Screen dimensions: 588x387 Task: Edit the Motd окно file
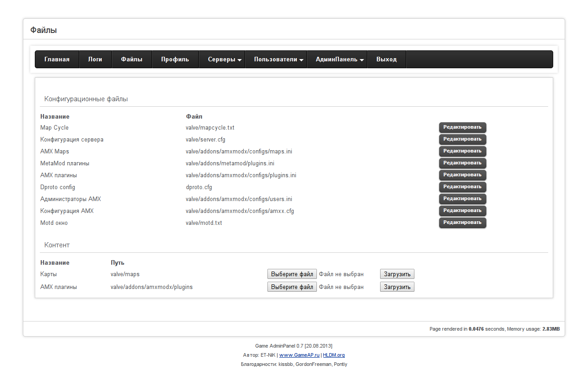point(462,223)
